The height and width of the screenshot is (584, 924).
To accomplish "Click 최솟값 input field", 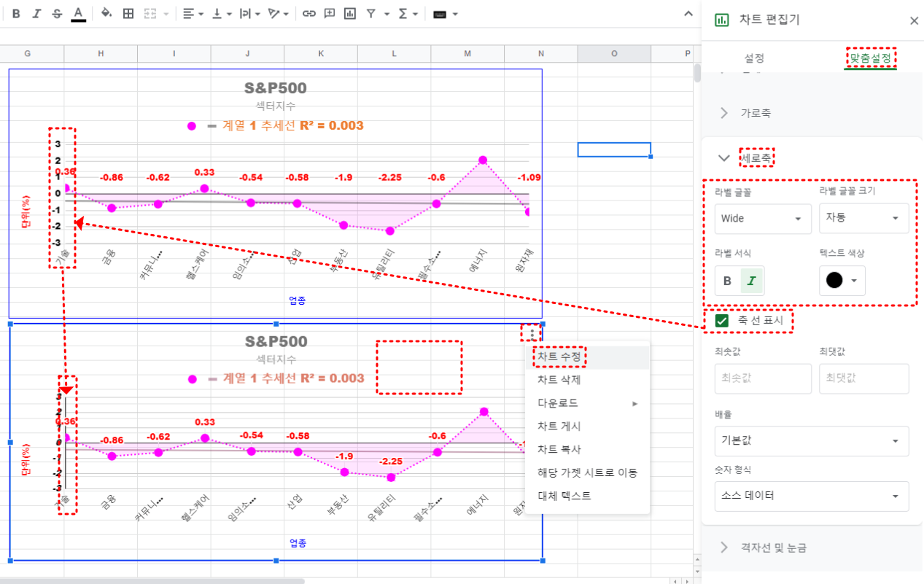I will pos(763,378).
